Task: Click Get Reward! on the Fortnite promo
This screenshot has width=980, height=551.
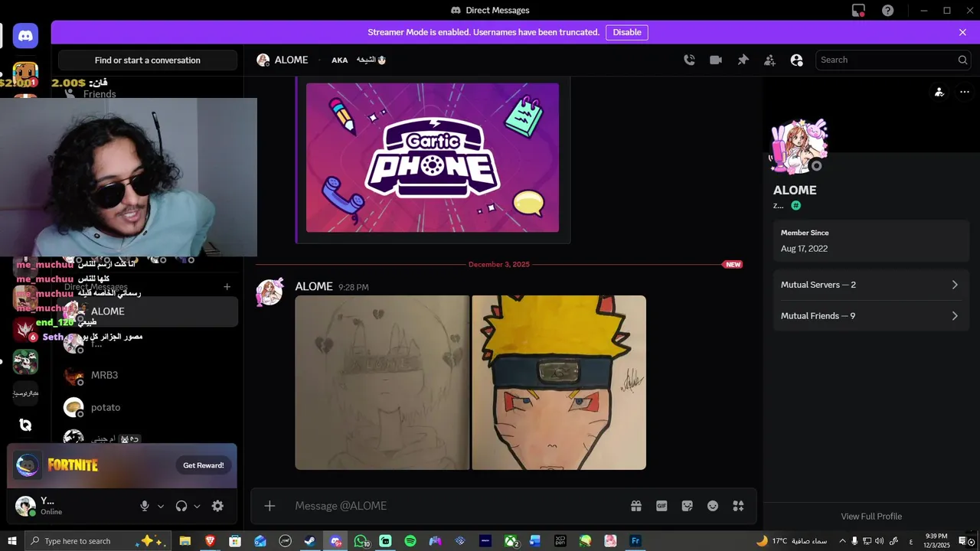Action: [x=204, y=465]
